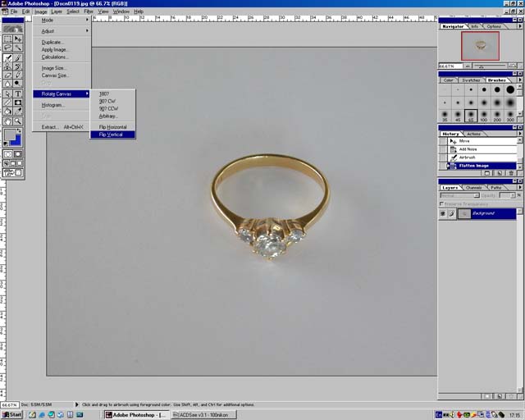Create new snapshot icon in History palette
The height and width of the screenshot is (420, 525).
tap(500, 173)
